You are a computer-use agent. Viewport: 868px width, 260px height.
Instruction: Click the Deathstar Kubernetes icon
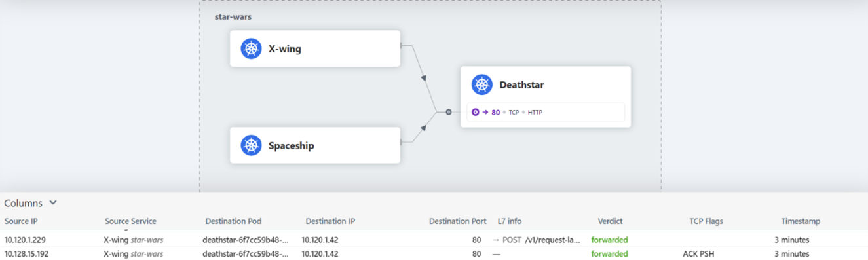[482, 84]
